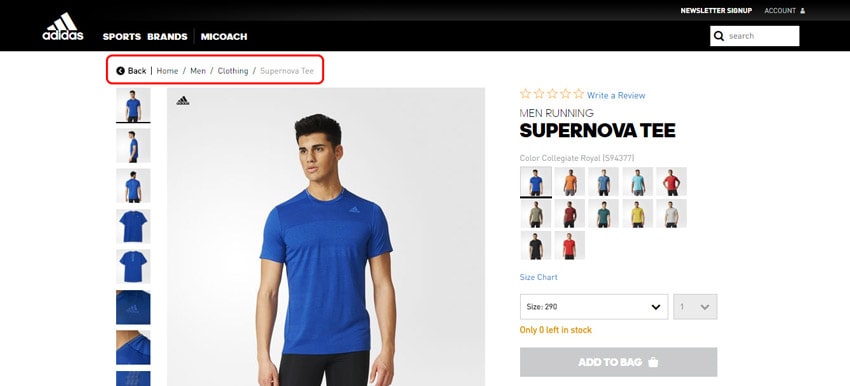The width and height of the screenshot is (850, 386).
Task: Click into the search input field
Action: 761,36
